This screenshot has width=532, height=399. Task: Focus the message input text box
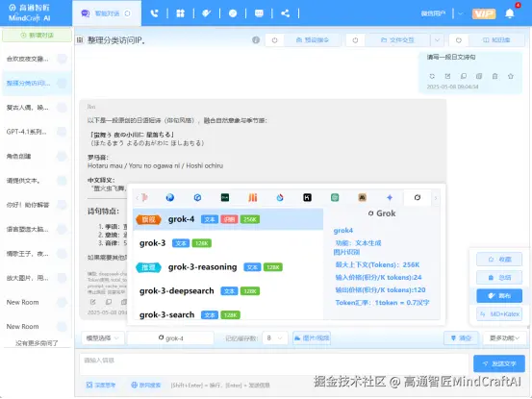pyautogui.click(x=274, y=363)
